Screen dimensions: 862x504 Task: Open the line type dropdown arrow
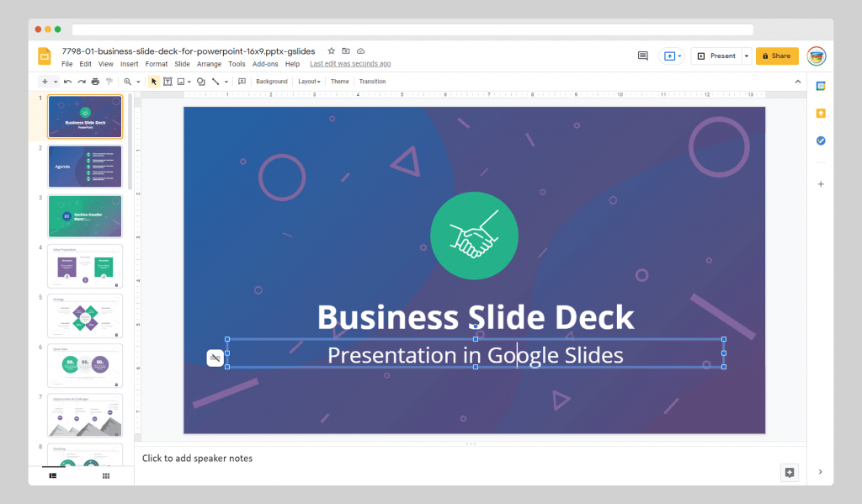pos(226,82)
